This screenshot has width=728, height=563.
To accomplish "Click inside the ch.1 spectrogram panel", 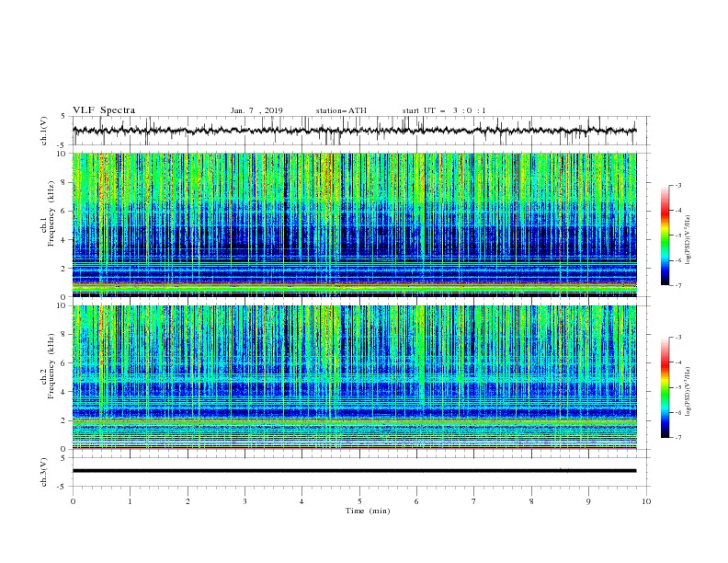I will coord(354,224).
